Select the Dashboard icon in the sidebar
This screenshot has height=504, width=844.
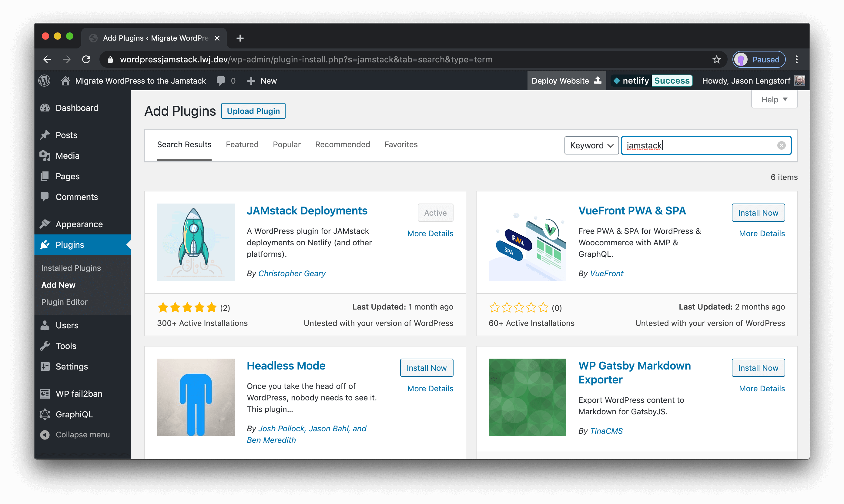click(45, 108)
